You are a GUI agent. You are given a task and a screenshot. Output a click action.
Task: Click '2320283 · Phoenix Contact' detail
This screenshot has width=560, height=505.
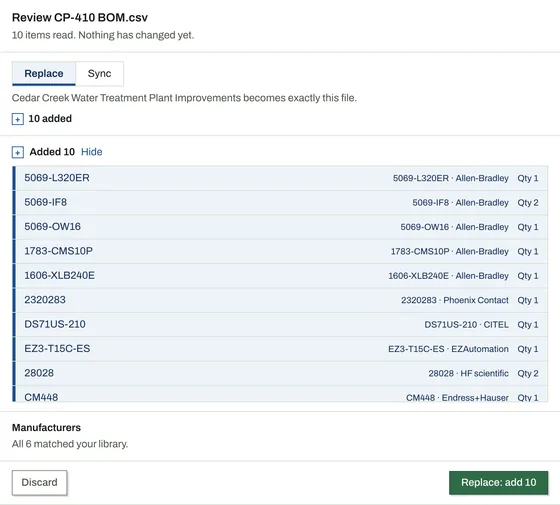tap(455, 300)
